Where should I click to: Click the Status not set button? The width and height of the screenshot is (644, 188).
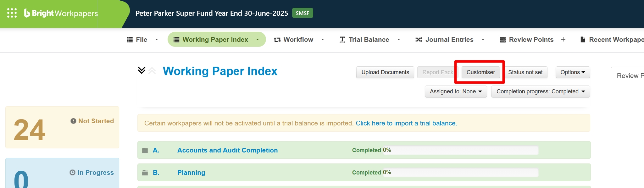point(525,72)
